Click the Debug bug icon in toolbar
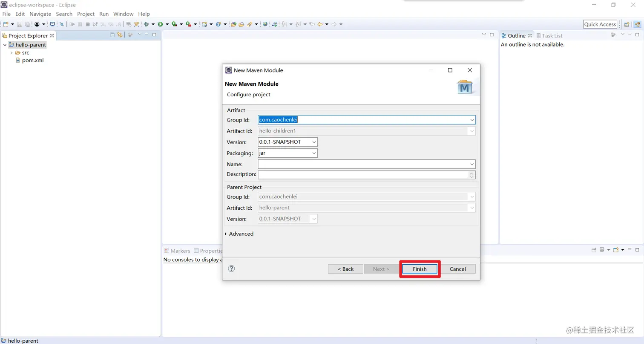Screen dimensions: 644x344 point(146,24)
